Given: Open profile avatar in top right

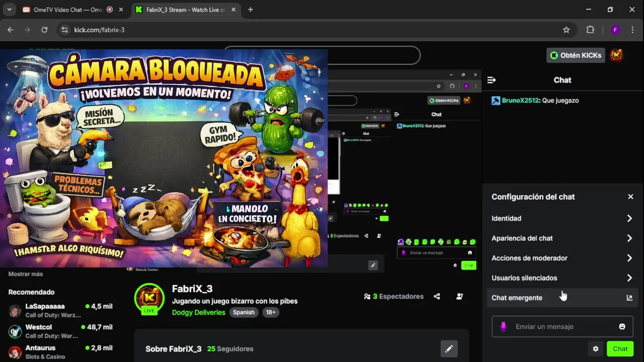Looking at the screenshot, I should (x=616, y=55).
